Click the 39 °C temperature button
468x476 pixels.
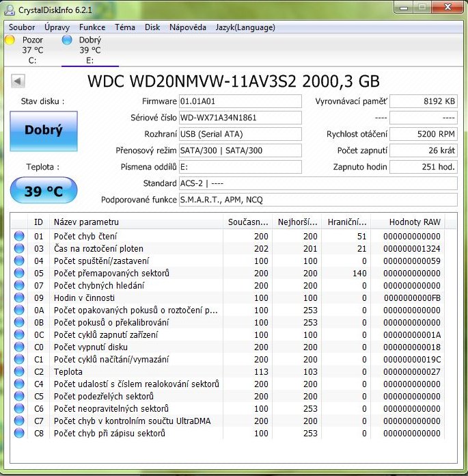pyautogui.click(x=43, y=191)
